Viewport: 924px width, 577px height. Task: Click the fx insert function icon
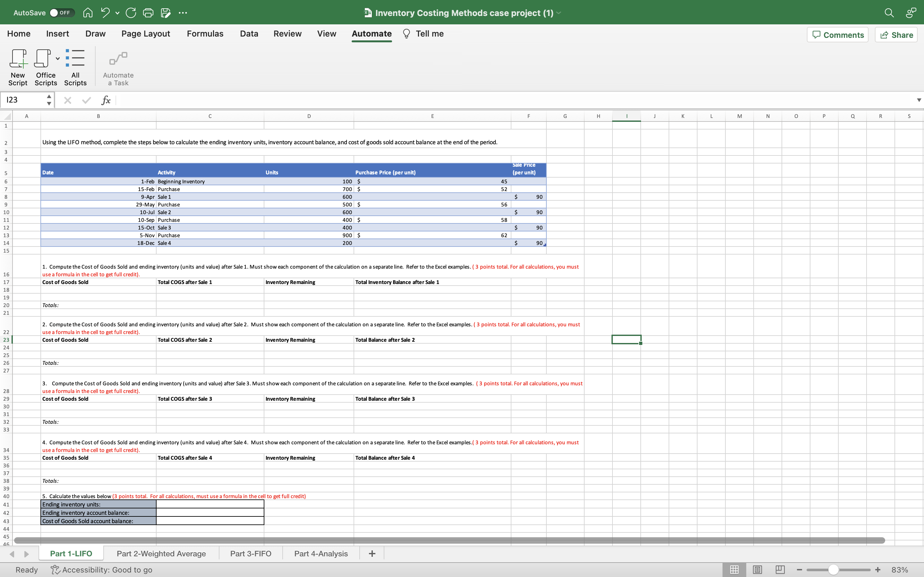pyautogui.click(x=106, y=100)
